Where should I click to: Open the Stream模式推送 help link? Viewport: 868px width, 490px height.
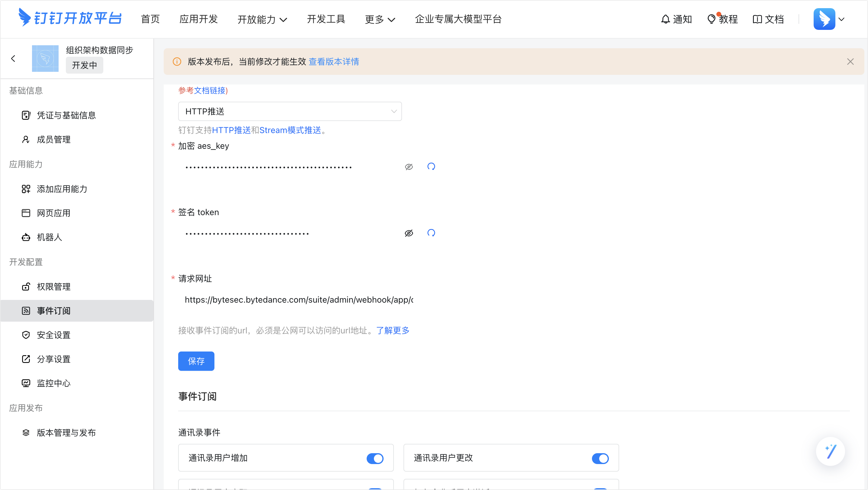(290, 130)
